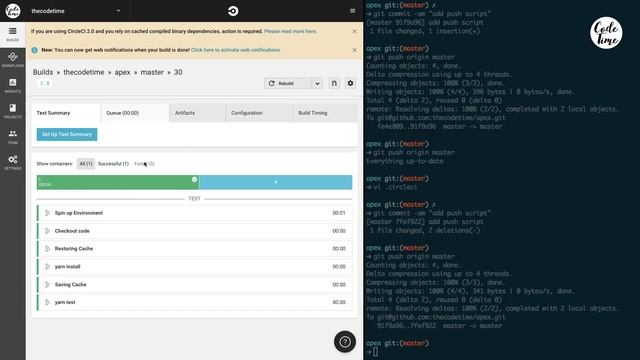Open the hamburger menu in header
Screen dimensions: 640x360
(353, 11)
